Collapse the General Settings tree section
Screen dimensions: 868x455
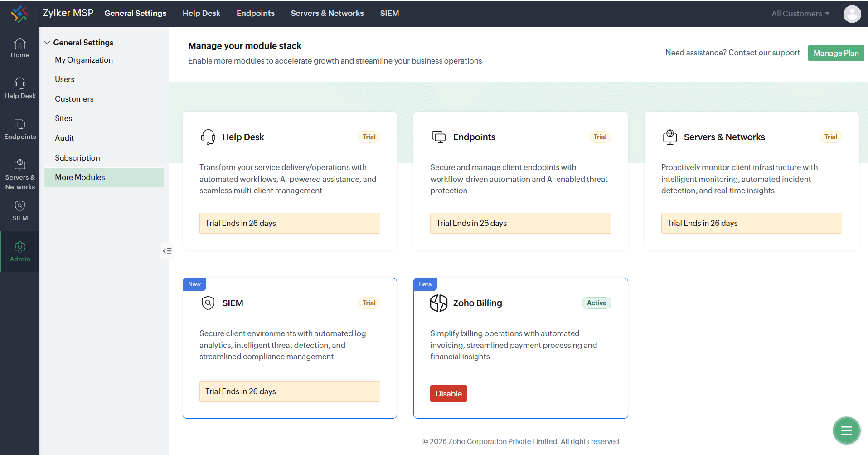click(47, 43)
